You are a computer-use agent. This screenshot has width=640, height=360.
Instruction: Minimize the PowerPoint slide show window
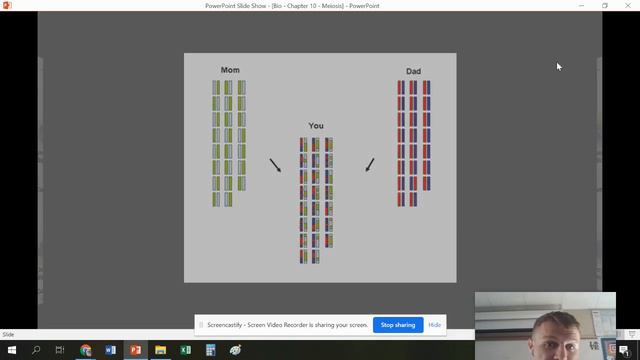pos(582,6)
